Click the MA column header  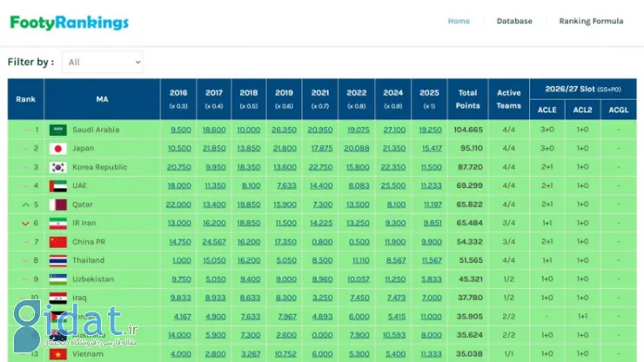pyautogui.click(x=103, y=99)
